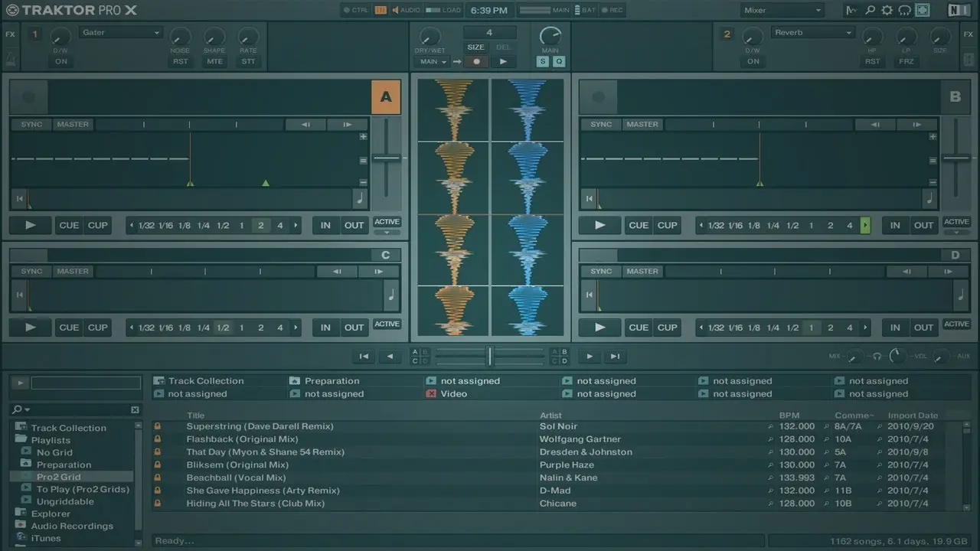
Task: Enable MASTER on Deck B
Action: [x=642, y=125]
